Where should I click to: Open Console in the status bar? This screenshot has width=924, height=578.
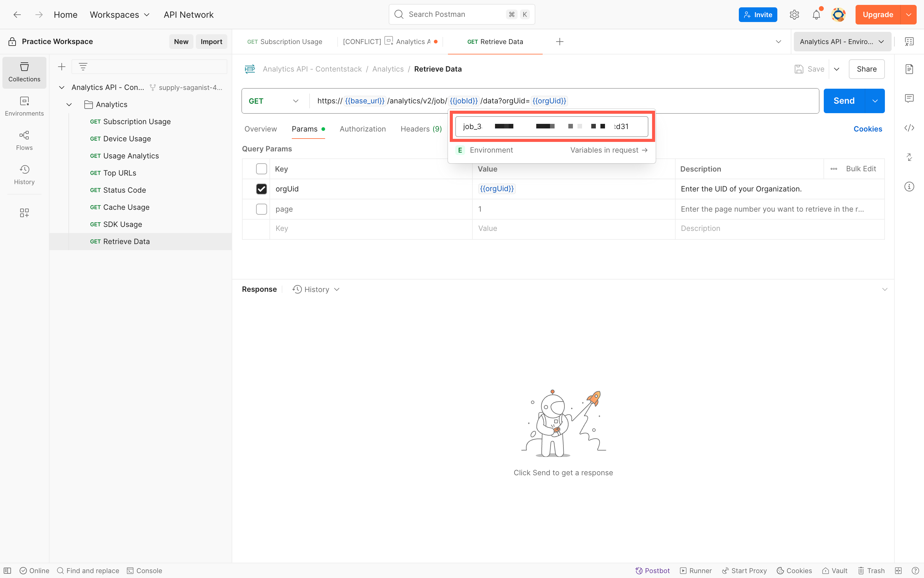pyautogui.click(x=144, y=571)
